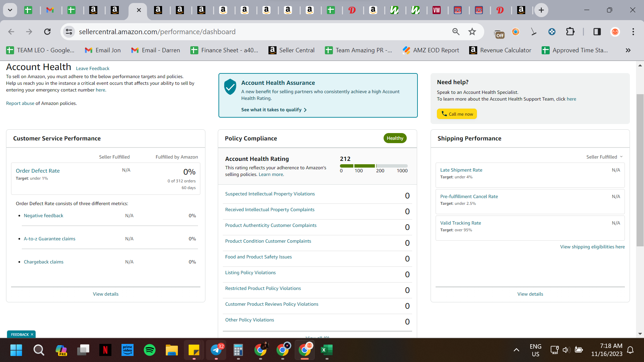
Task: Open Pre-fulfillment Cancel Rate metric
Action: click(469, 196)
